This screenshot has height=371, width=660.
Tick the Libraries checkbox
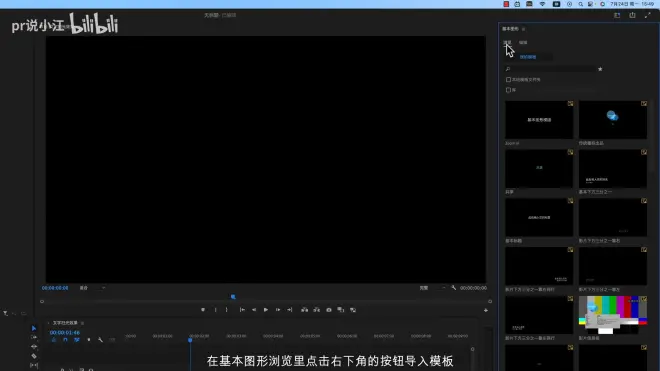(x=508, y=90)
